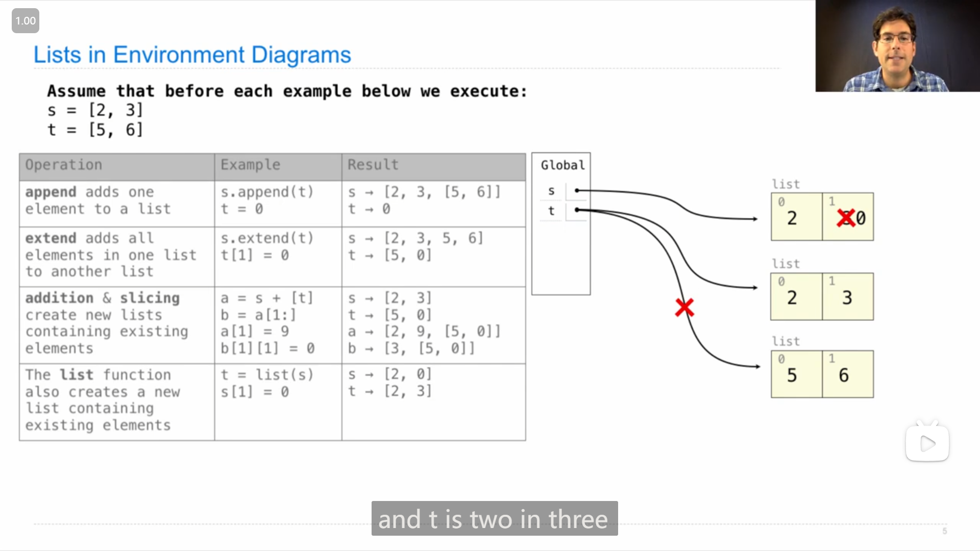Click the red X icon near list arrow
980x551 pixels.
684,308
